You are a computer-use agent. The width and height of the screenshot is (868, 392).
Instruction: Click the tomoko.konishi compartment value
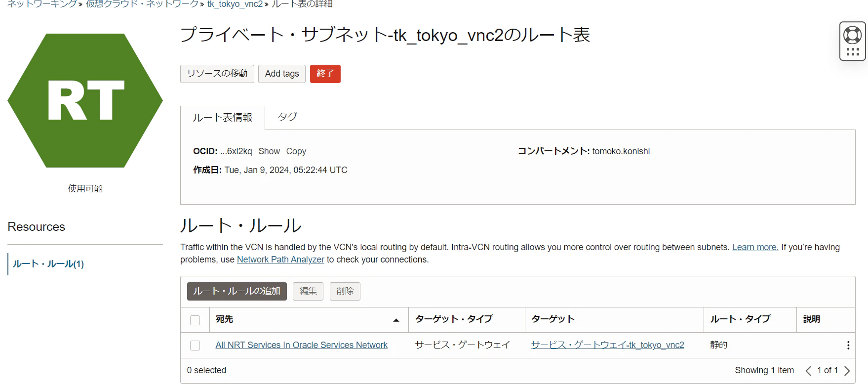point(621,151)
